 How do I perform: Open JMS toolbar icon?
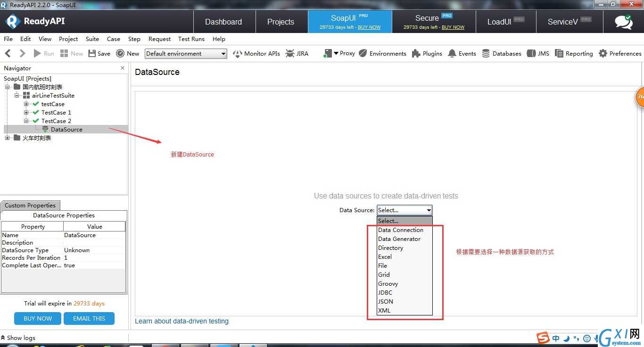531,53
